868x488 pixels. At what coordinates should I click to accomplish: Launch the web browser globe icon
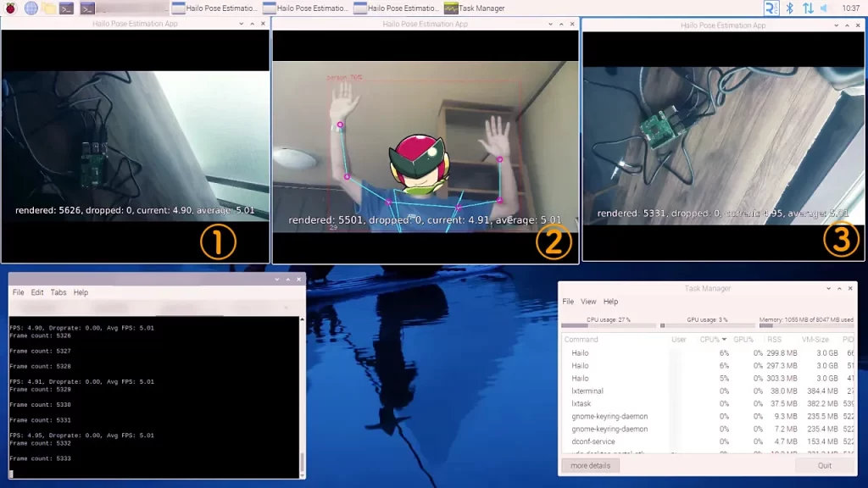click(x=31, y=8)
